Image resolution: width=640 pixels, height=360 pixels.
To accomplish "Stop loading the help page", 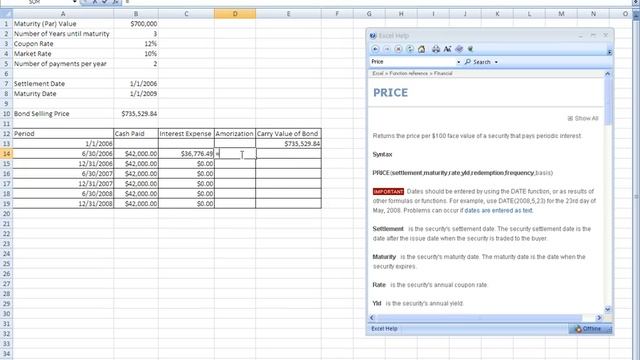I will pos(398,49).
